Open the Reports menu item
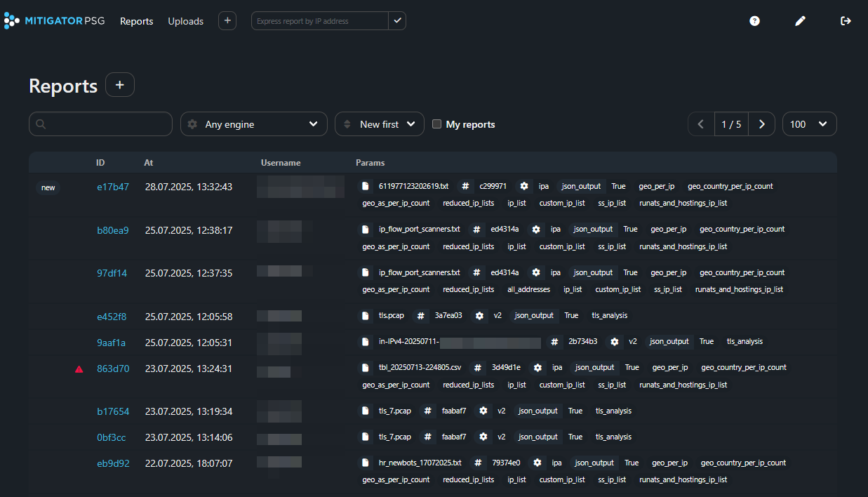 click(136, 21)
